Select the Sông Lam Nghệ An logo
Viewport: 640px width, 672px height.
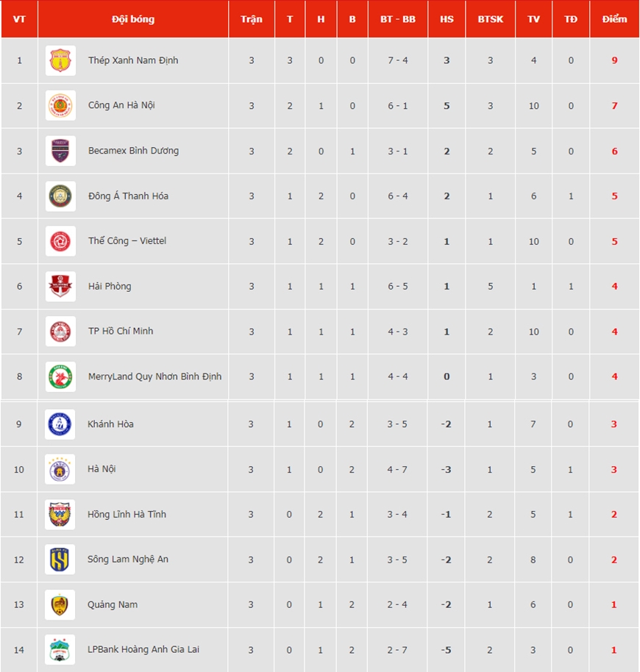(60, 560)
